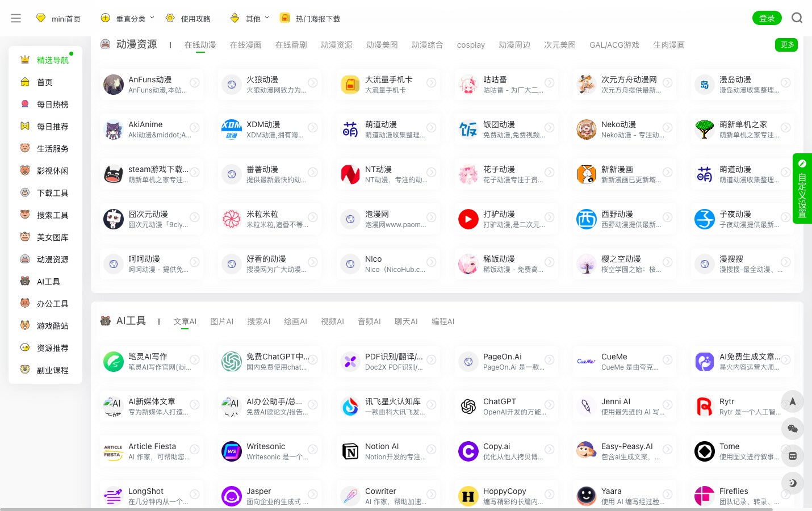Screen dimensions: 812x511
Task: Click the 子夜动漫 blue logo icon
Action: [705, 219]
